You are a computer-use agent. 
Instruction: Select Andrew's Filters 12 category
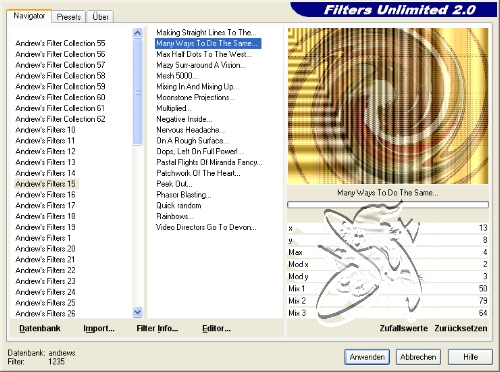[45, 151]
